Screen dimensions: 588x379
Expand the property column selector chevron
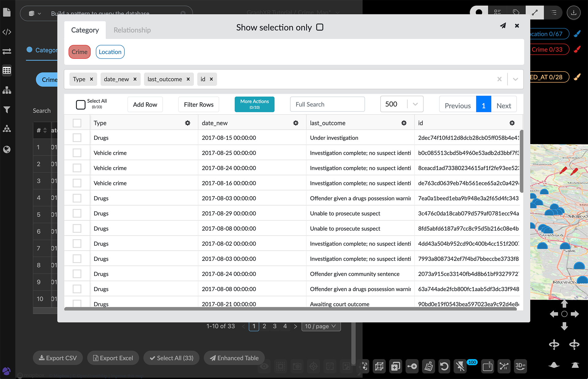point(515,79)
